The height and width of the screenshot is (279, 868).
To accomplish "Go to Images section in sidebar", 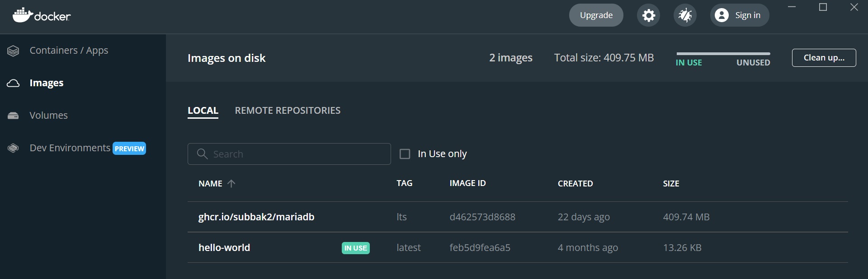I will point(47,83).
